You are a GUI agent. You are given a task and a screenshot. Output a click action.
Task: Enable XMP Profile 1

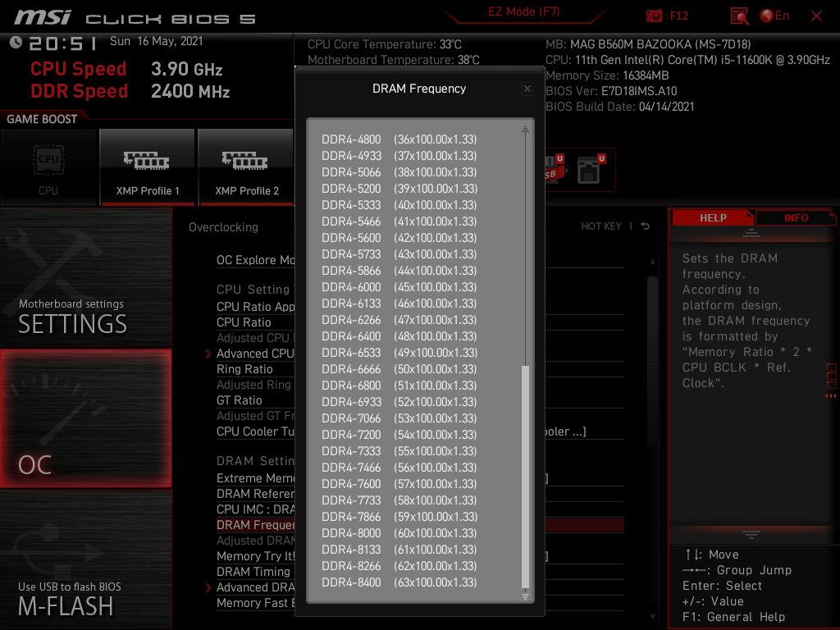click(x=148, y=167)
